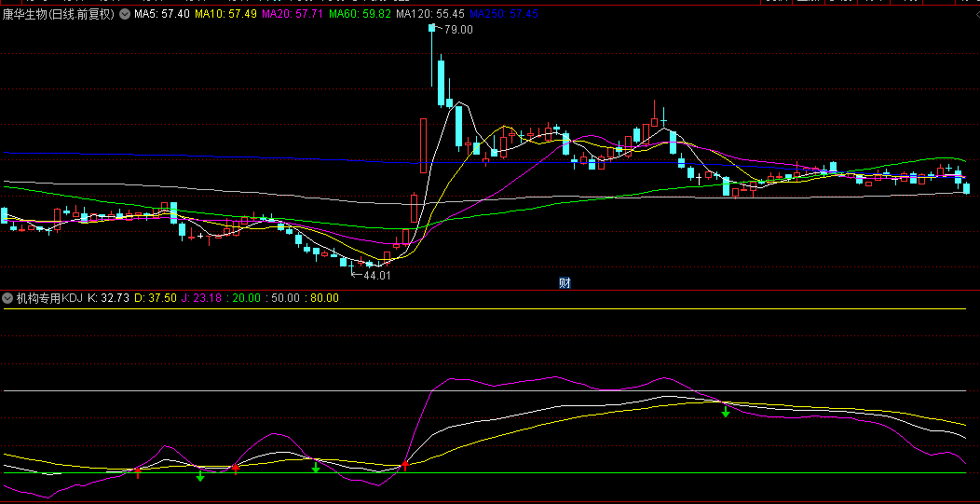Click the 机构专用KDJ indicator name
The image size is (980, 504).
click(x=48, y=298)
